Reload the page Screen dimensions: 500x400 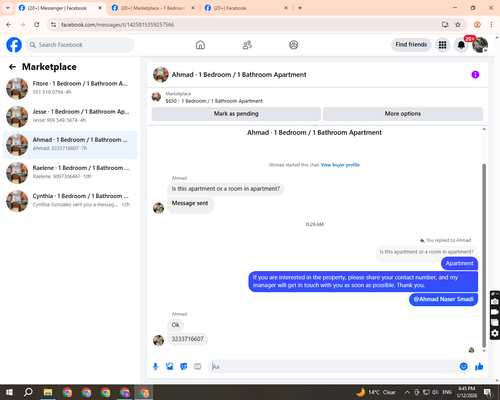tap(37, 25)
